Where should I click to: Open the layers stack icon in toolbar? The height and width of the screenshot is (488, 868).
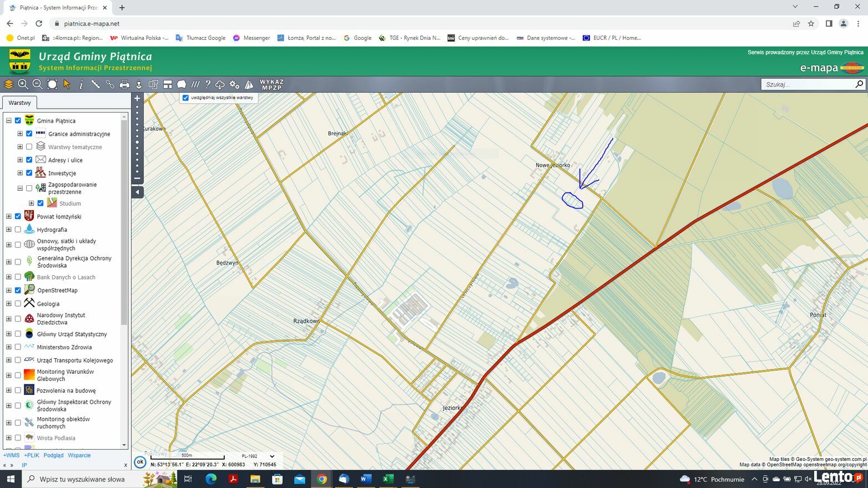coord(8,84)
